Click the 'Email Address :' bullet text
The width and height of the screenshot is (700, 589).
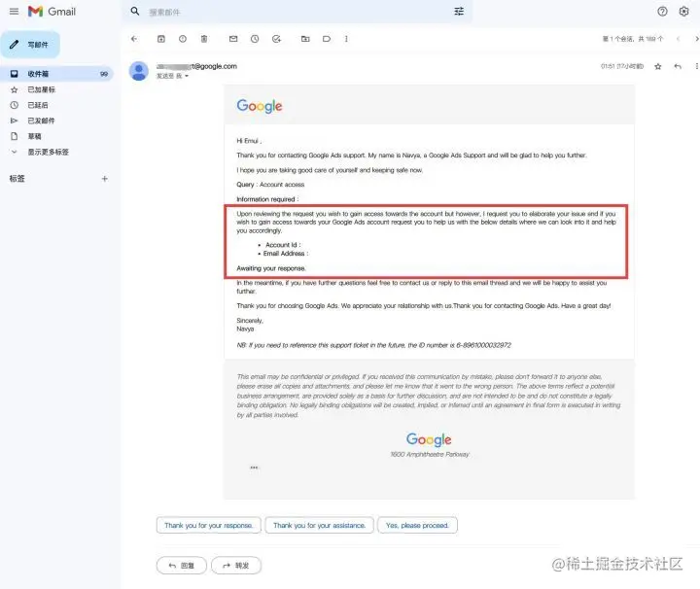(286, 254)
